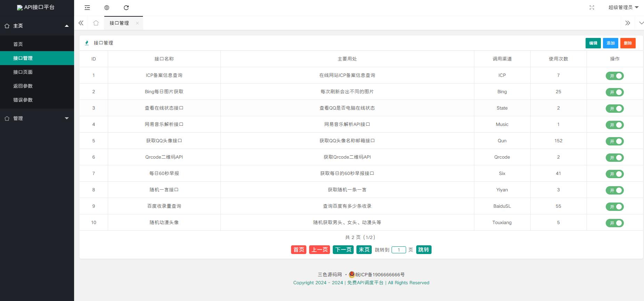Collapse the sidebar with the menu fold icon
The image size is (644, 301).
point(87,8)
